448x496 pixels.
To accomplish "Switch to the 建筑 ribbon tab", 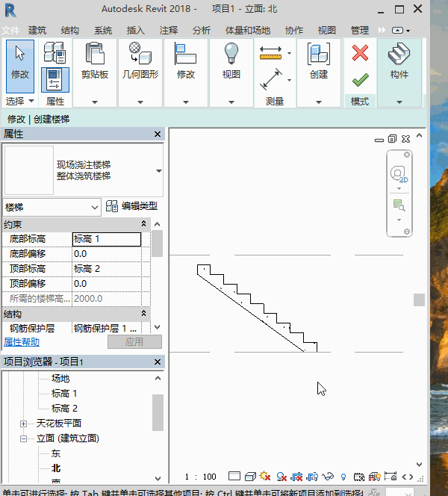I will tap(37, 31).
